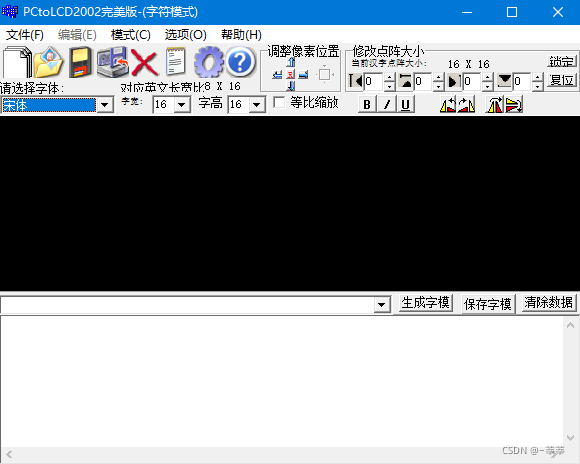The height and width of the screenshot is (464, 580).
Task: Increase the left margin spinner value
Action: (389, 77)
